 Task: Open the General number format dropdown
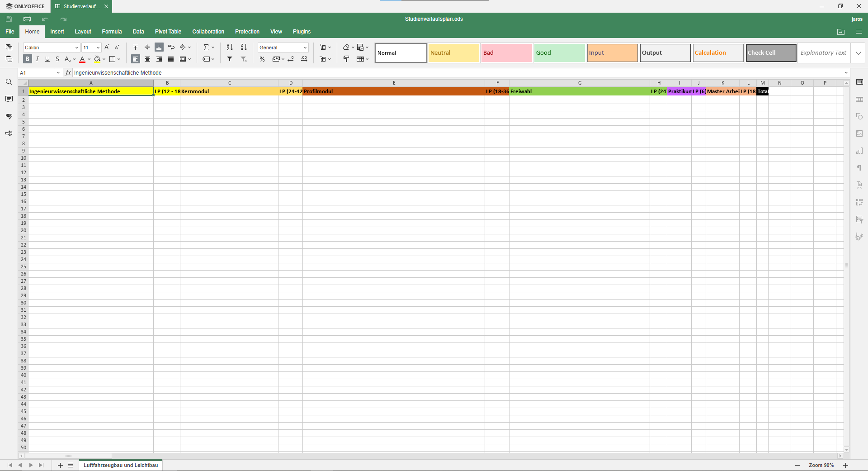(x=305, y=48)
